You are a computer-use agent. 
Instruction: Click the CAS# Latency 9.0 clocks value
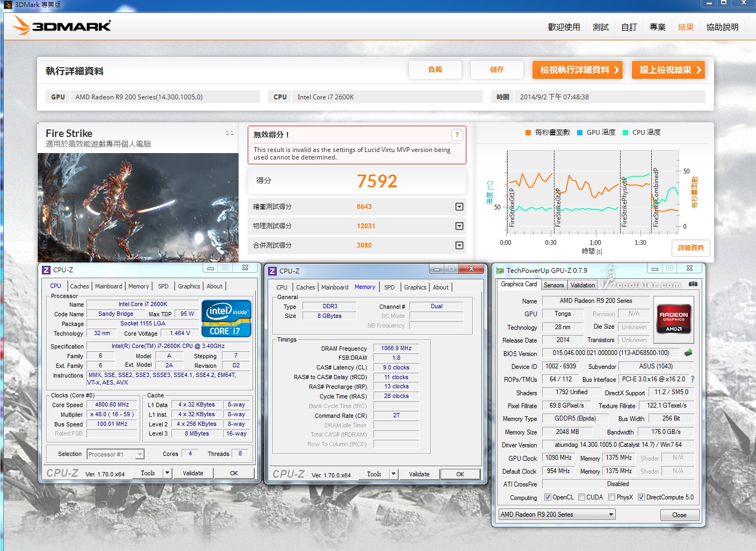click(396, 367)
